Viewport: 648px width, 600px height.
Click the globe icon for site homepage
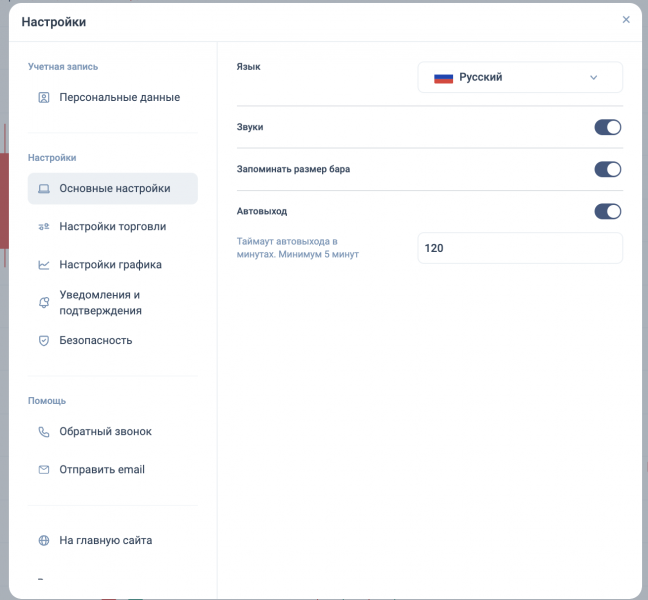(x=44, y=540)
